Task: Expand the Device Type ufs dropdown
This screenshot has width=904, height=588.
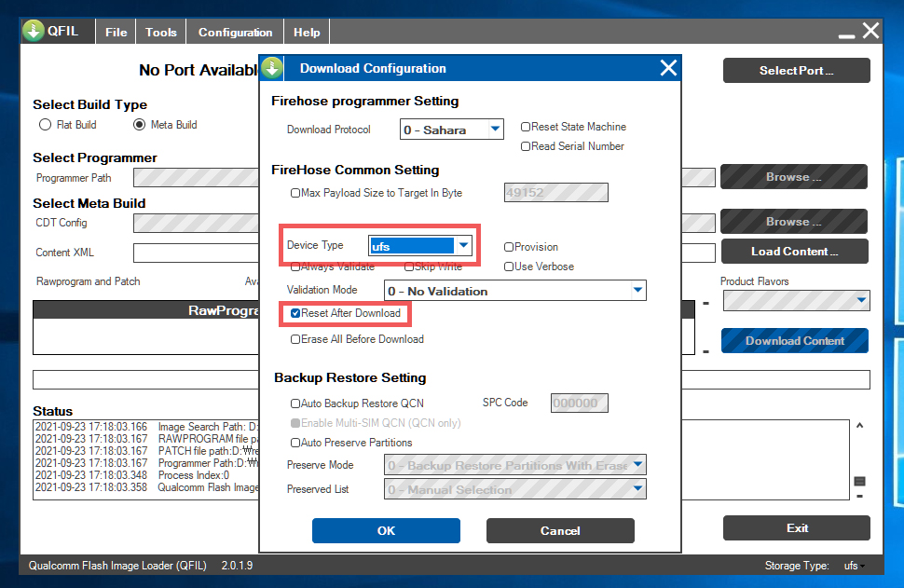Action: tap(420, 246)
